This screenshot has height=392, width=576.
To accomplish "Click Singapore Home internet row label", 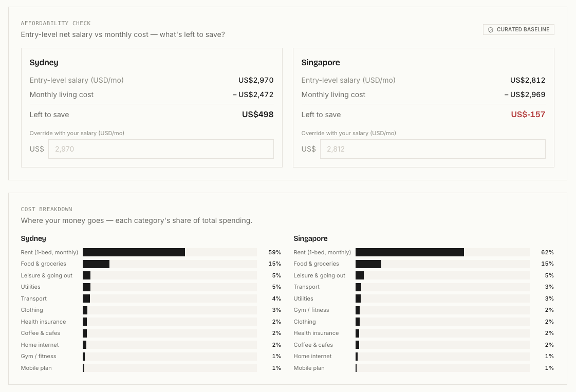I will click(312, 357).
